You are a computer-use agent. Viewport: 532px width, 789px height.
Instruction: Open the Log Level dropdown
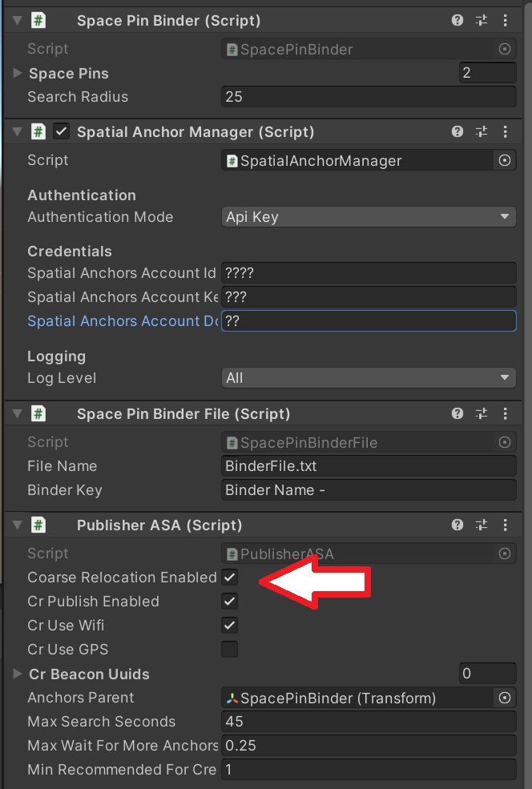click(x=369, y=378)
